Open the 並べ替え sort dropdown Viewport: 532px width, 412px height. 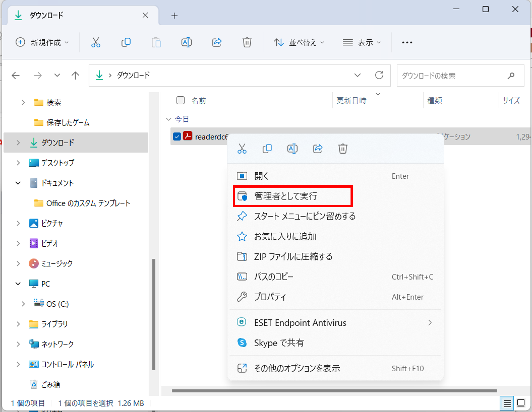(299, 43)
